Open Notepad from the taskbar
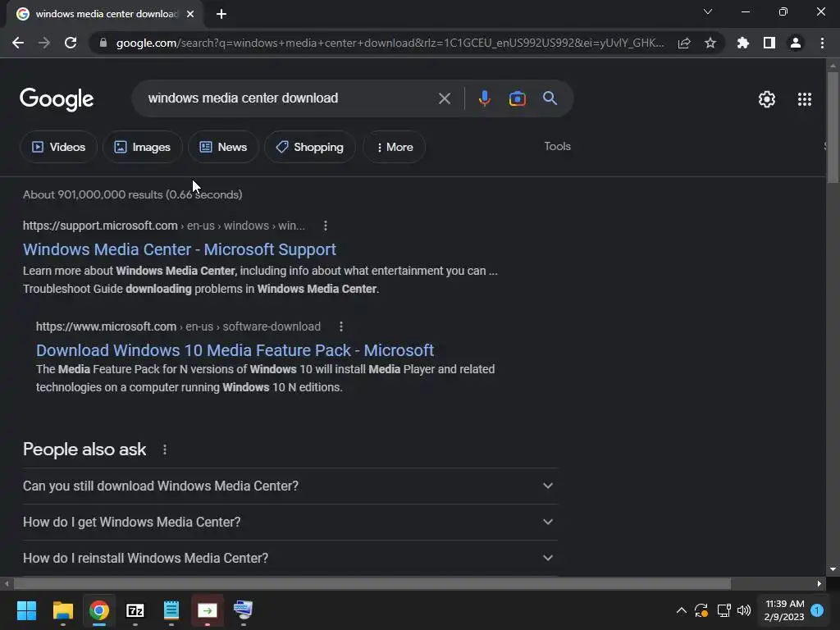Viewport: 840px width, 630px height. (x=171, y=610)
